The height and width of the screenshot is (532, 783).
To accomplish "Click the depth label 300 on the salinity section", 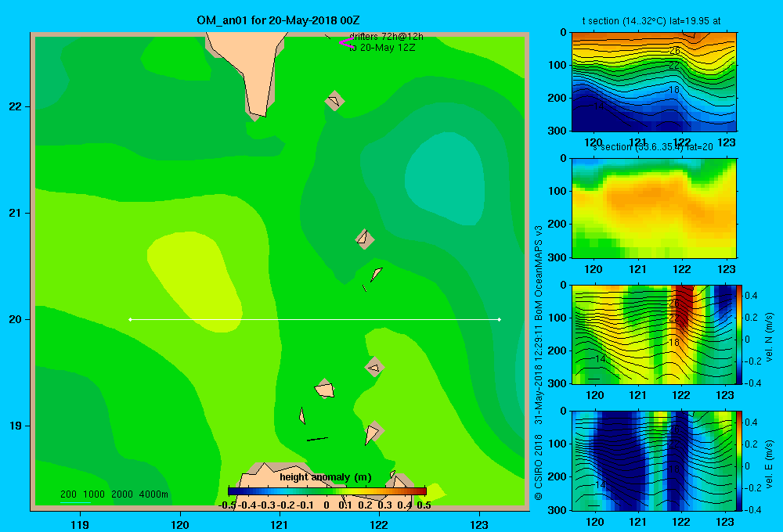I will point(557,257).
